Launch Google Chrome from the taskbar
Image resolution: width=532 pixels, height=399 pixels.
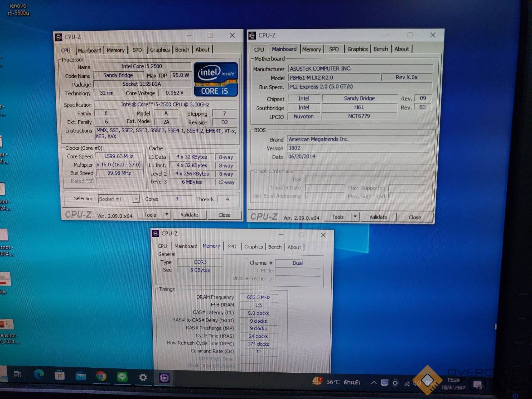pos(101,377)
